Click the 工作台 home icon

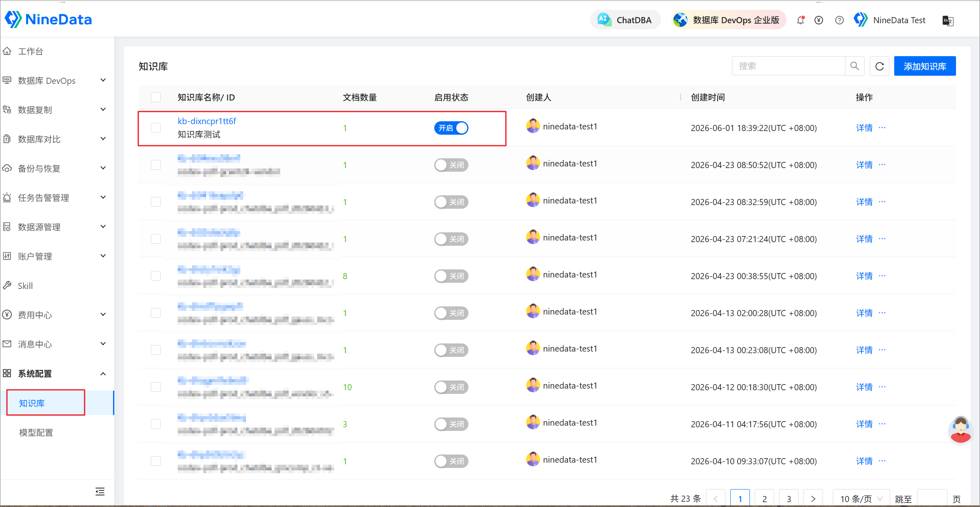[7, 51]
